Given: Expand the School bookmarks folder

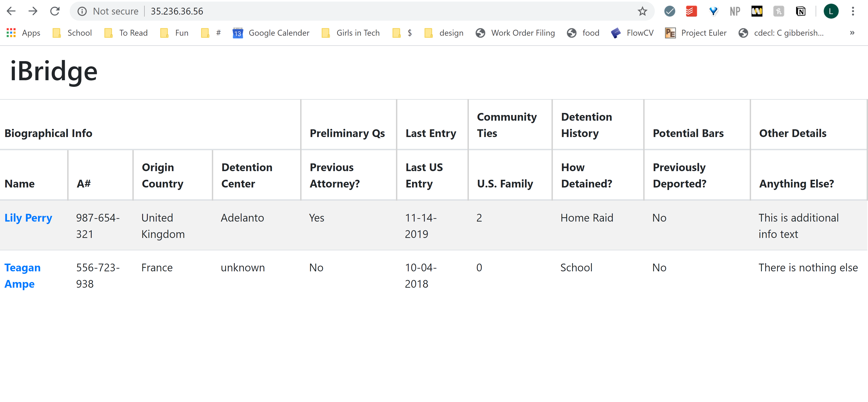Looking at the screenshot, I should tap(72, 33).
